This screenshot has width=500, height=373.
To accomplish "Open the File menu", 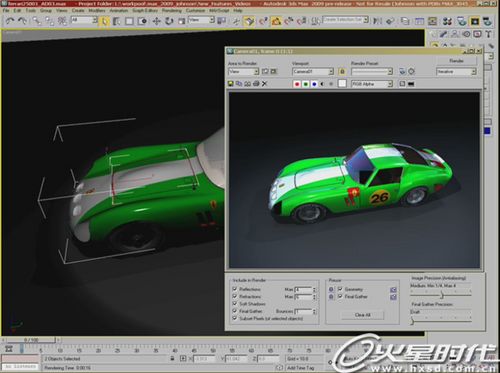I will [x=6, y=11].
